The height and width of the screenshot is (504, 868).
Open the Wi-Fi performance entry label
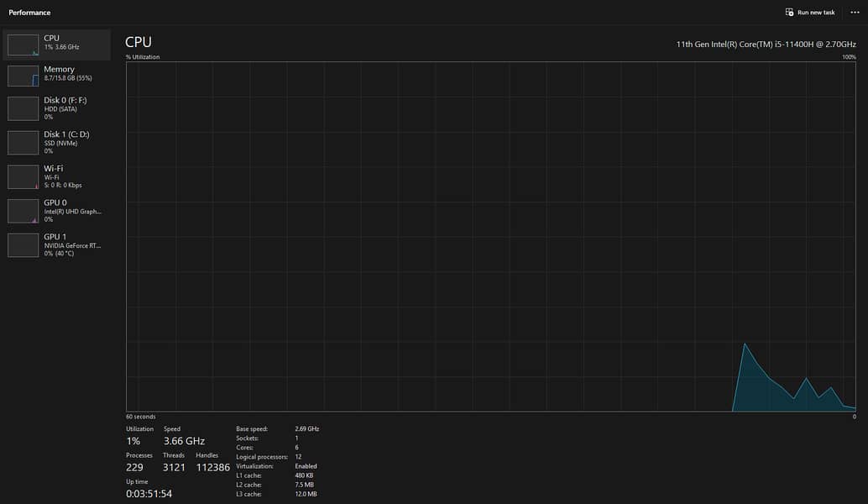pyautogui.click(x=53, y=168)
